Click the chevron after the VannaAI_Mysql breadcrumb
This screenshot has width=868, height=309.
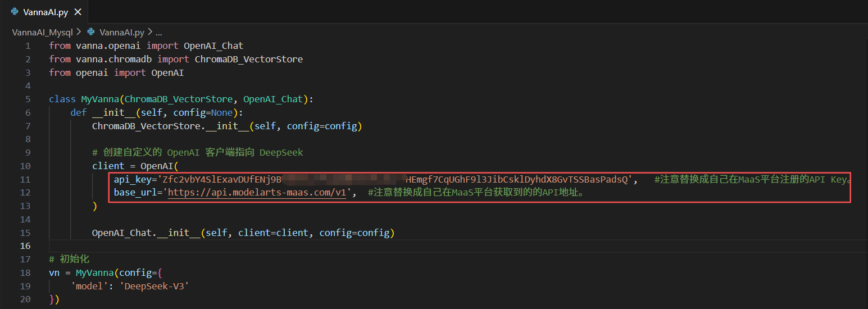pos(79,32)
